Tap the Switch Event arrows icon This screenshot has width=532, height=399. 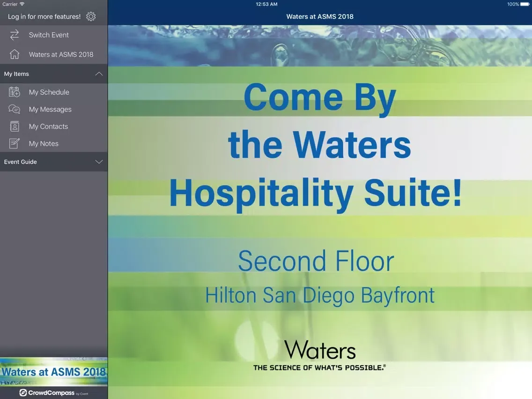point(14,35)
